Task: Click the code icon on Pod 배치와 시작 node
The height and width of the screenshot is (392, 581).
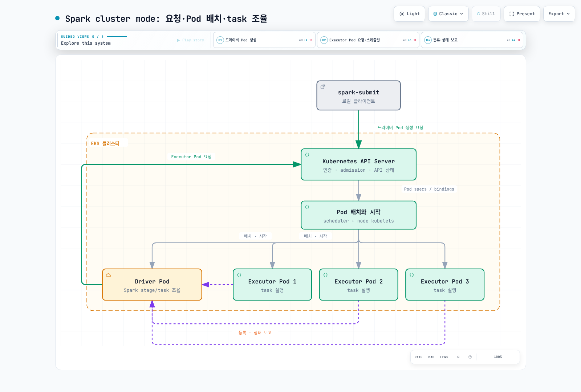Action: [307, 207]
